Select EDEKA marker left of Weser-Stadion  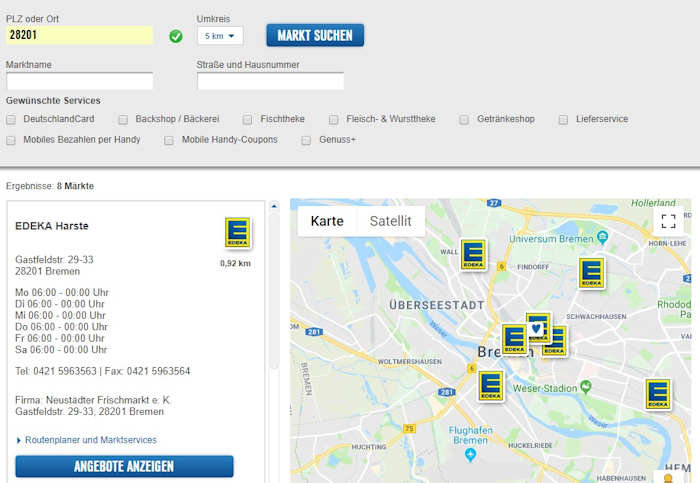click(491, 386)
